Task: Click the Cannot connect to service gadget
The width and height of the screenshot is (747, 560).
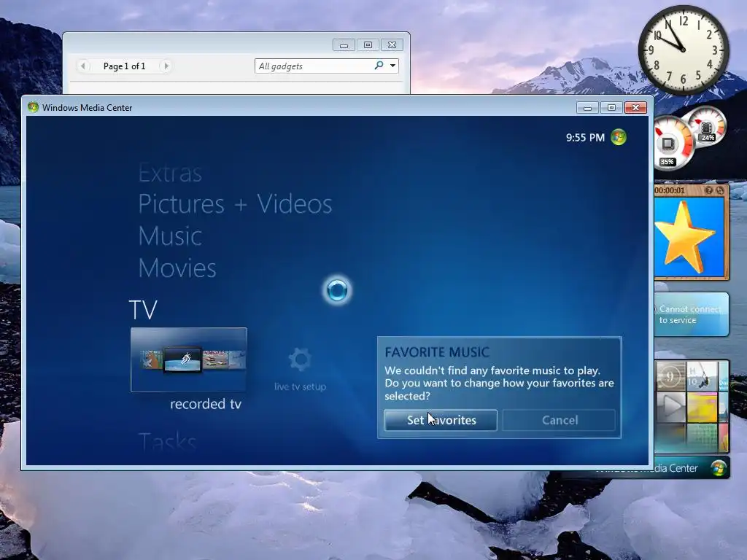Action: [691, 315]
